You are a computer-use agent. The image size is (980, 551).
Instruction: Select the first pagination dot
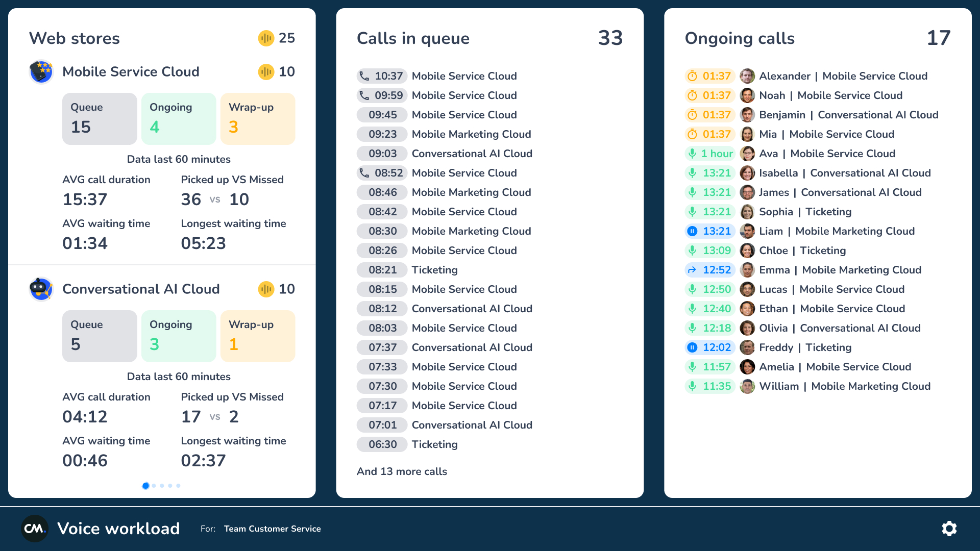[146, 486]
